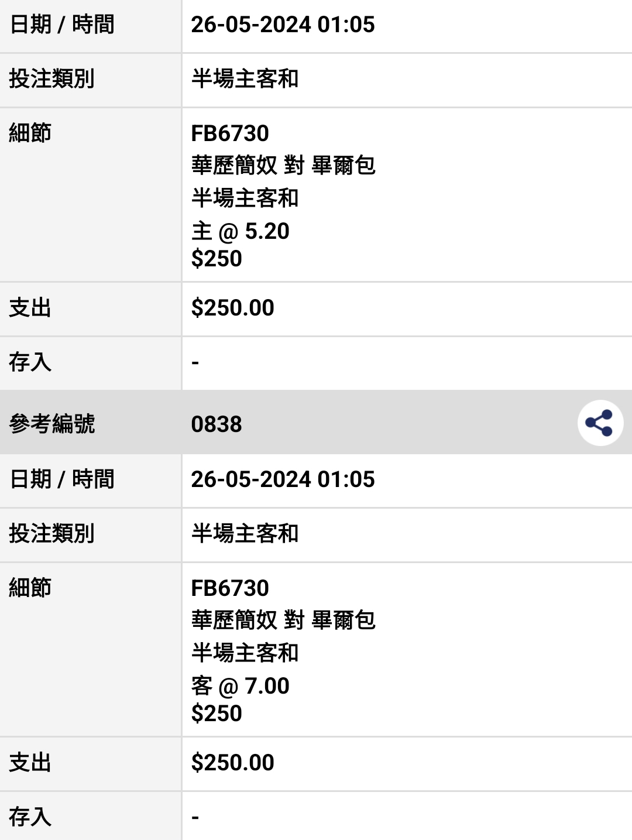
Task: Select the 主 @ 5.20 odds line
Action: pos(241,231)
